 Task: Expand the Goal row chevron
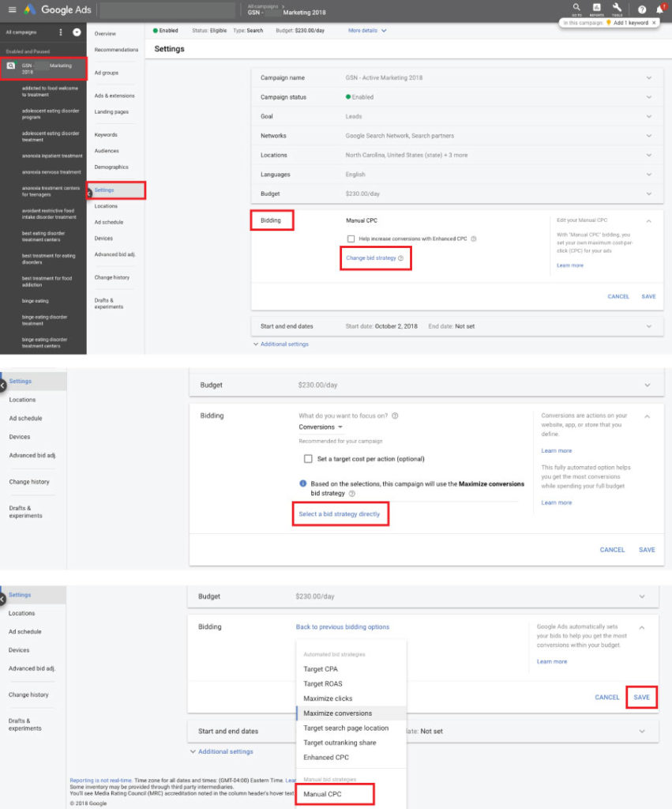pyautogui.click(x=649, y=117)
